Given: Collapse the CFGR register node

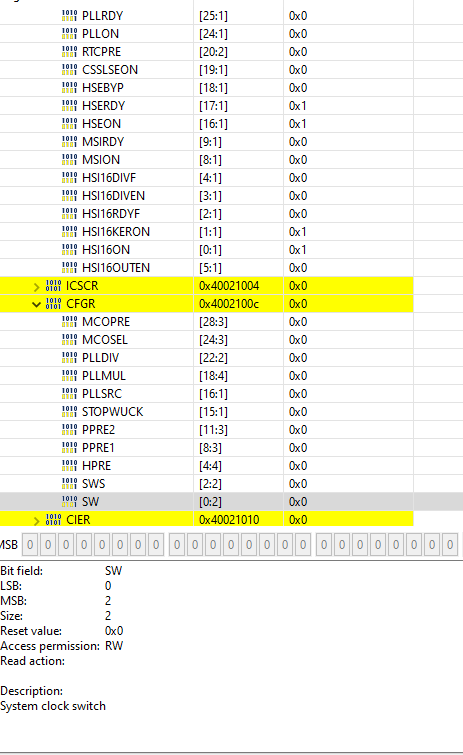Looking at the screenshot, I should point(36,304).
